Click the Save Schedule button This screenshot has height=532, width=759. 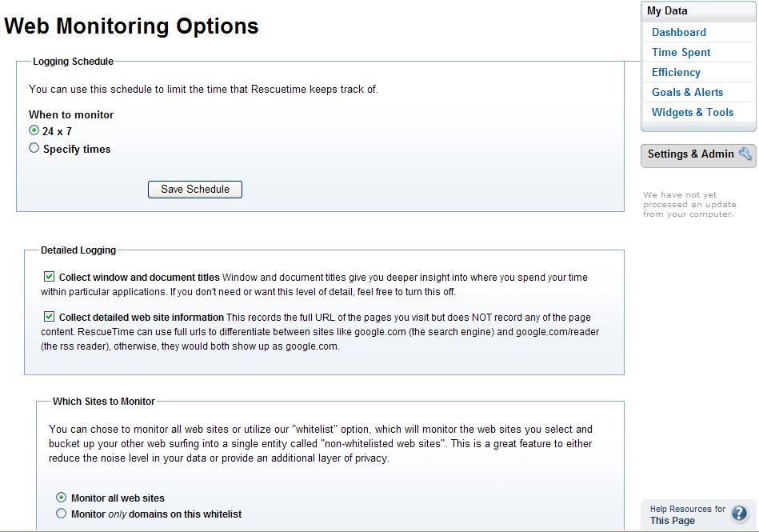(x=195, y=190)
